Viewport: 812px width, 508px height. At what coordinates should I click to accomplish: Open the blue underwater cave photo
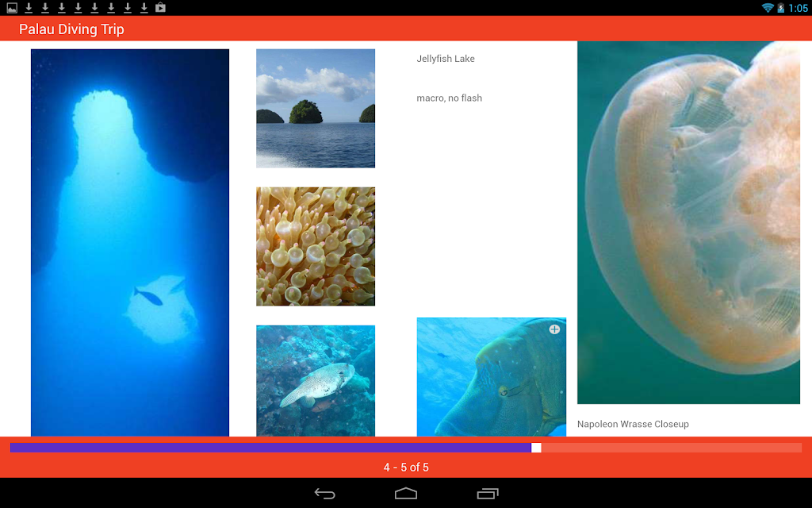click(130, 243)
